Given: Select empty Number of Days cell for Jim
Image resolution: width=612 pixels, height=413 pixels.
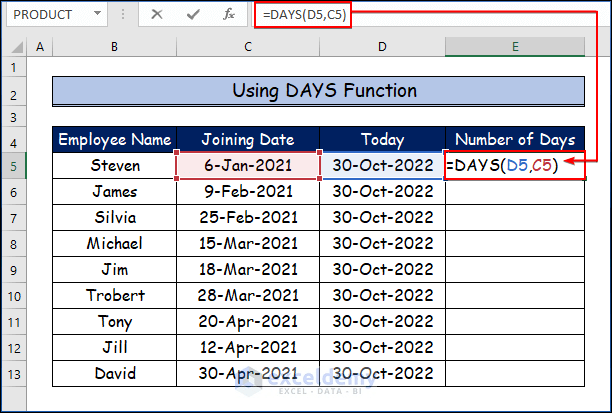Looking at the screenshot, I should (515, 269).
